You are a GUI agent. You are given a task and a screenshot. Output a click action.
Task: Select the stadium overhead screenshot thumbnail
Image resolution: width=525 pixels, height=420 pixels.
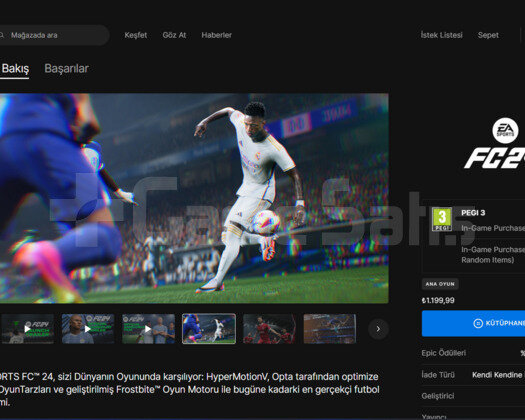330,329
